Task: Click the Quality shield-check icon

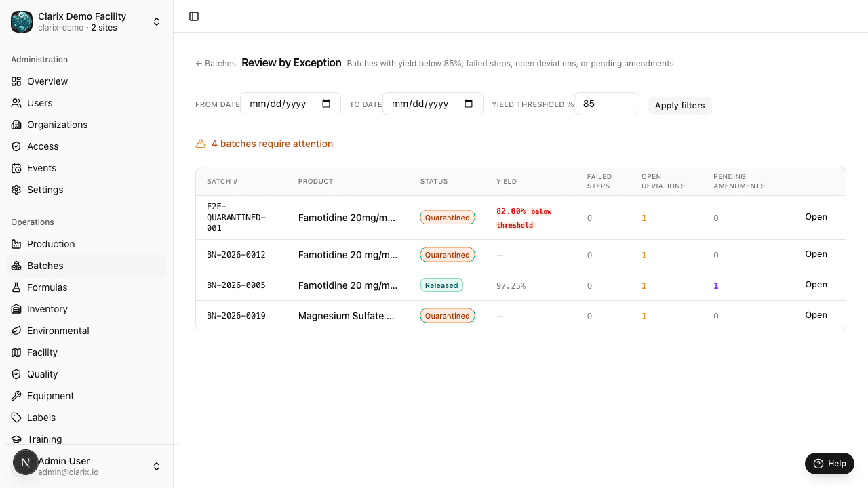Action: [x=16, y=374]
